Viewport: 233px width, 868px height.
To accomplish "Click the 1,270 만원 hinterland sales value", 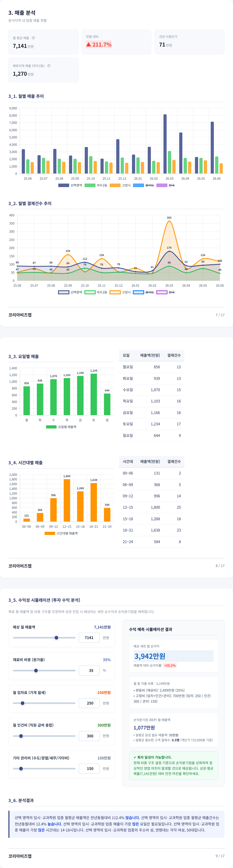I will point(23,74).
